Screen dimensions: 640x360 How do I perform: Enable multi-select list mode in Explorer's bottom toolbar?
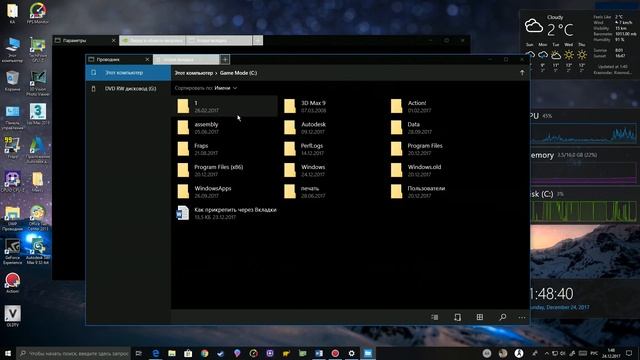coord(435,317)
